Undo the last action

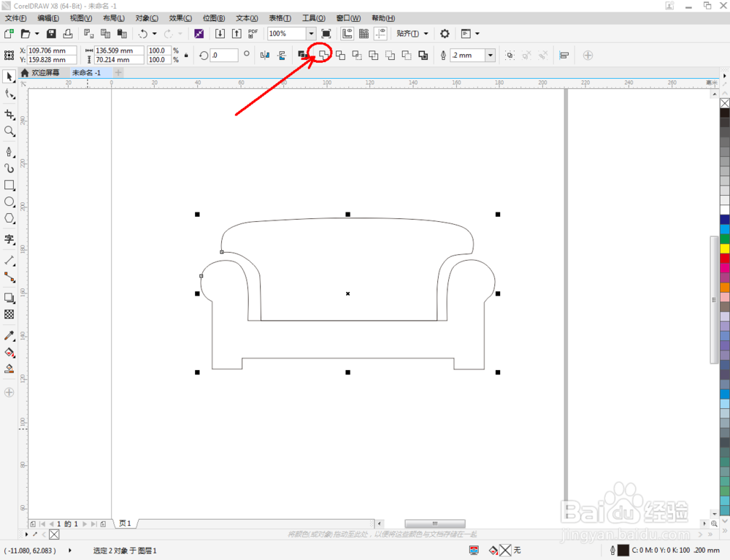click(143, 34)
